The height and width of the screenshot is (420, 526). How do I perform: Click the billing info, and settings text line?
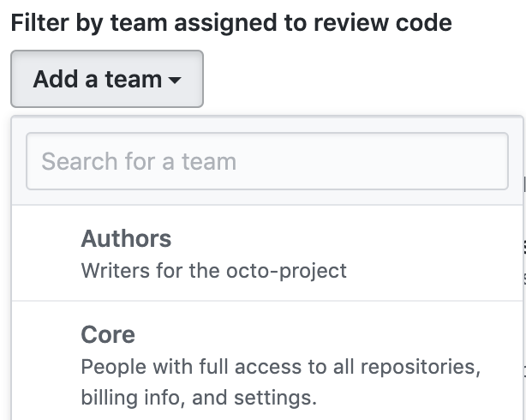tap(199, 397)
